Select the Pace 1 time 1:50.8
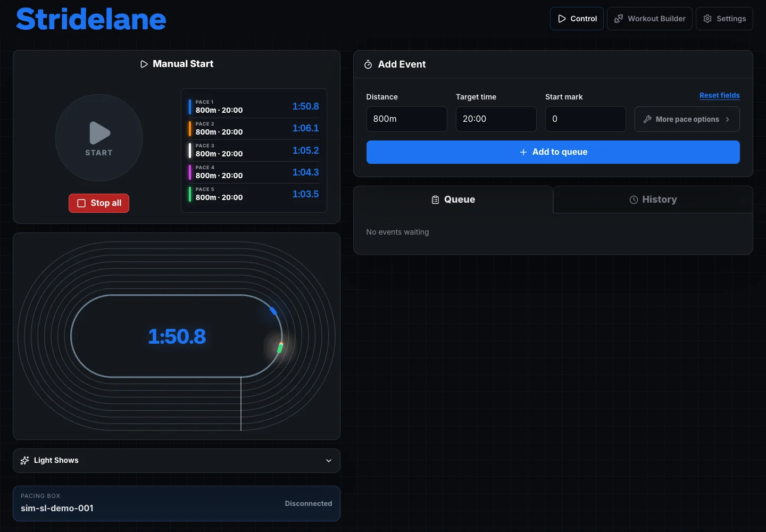The width and height of the screenshot is (766, 532). pyautogui.click(x=306, y=106)
